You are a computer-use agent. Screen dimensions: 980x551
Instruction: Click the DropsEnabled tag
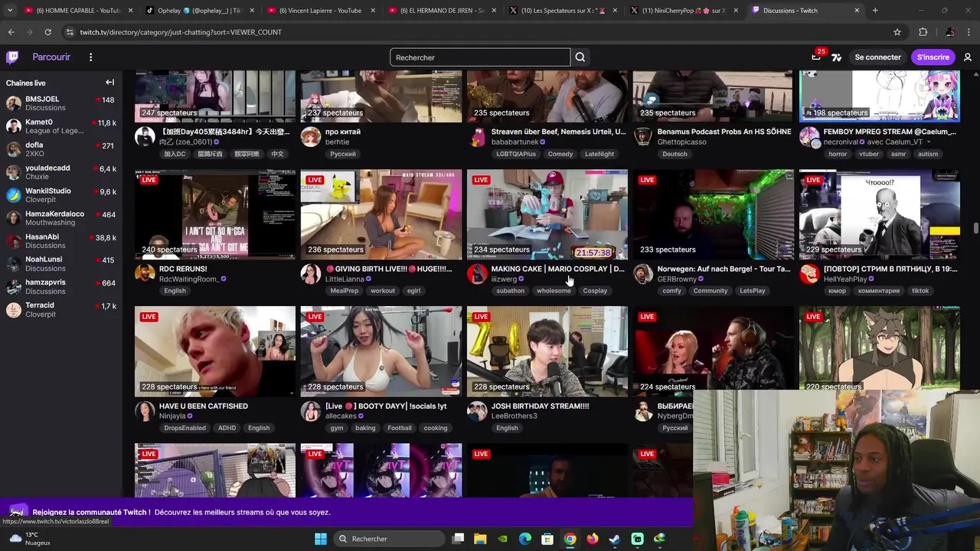click(x=185, y=428)
